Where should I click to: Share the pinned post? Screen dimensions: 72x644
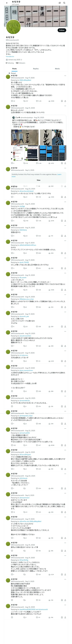pos(65,101)
